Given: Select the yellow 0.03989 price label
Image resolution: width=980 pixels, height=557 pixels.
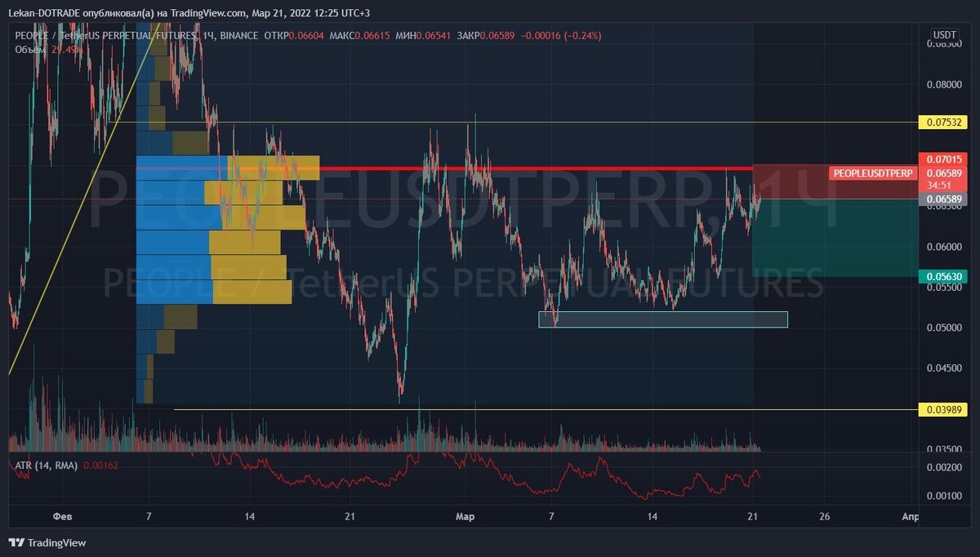Looking at the screenshot, I should tap(942, 409).
